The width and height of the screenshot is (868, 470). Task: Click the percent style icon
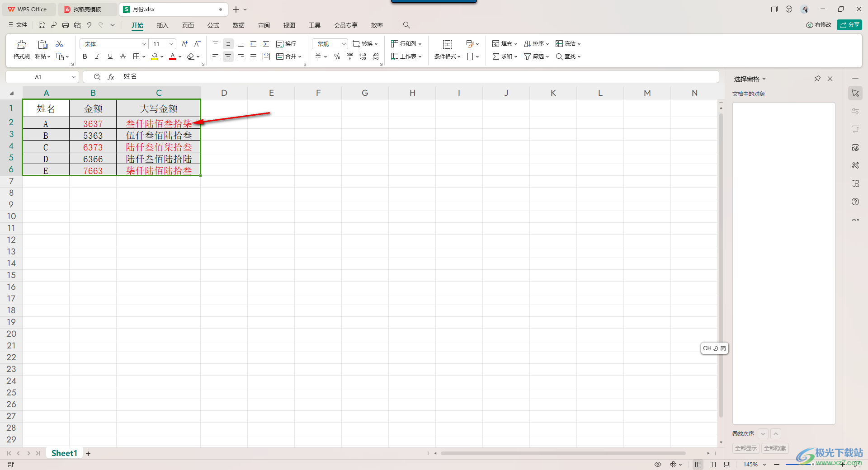click(337, 56)
